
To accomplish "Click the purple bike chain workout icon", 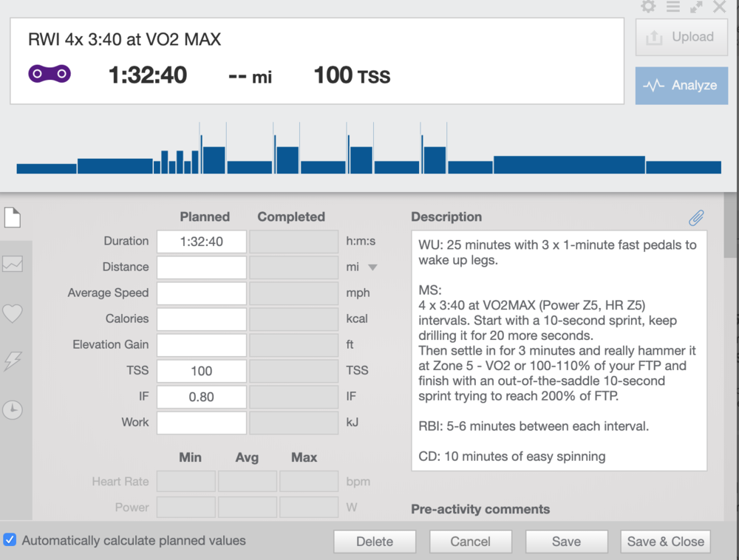I will [50, 74].
